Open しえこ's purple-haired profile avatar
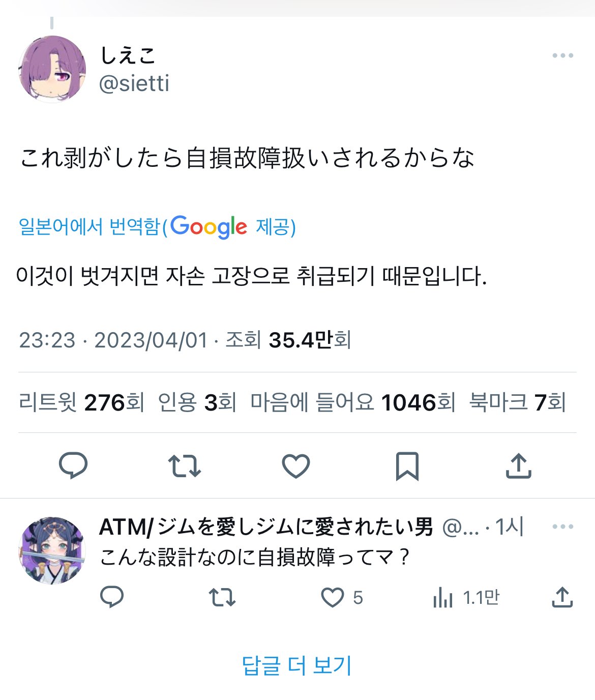 coord(52,69)
